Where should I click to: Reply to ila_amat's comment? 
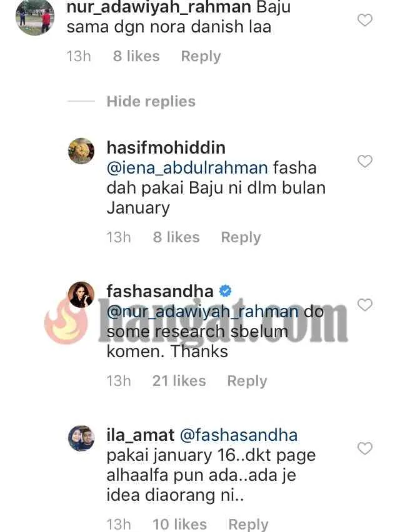[x=249, y=525]
